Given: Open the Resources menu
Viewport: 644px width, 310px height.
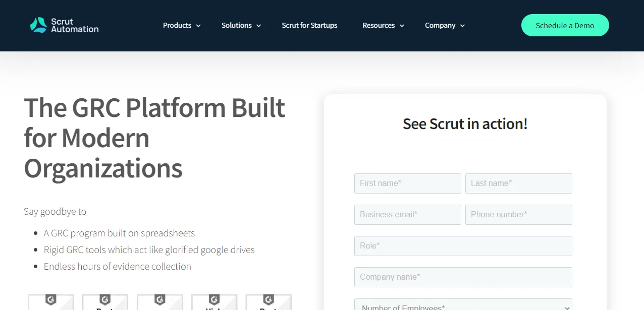Looking at the screenshot, I should pos(379,25).
